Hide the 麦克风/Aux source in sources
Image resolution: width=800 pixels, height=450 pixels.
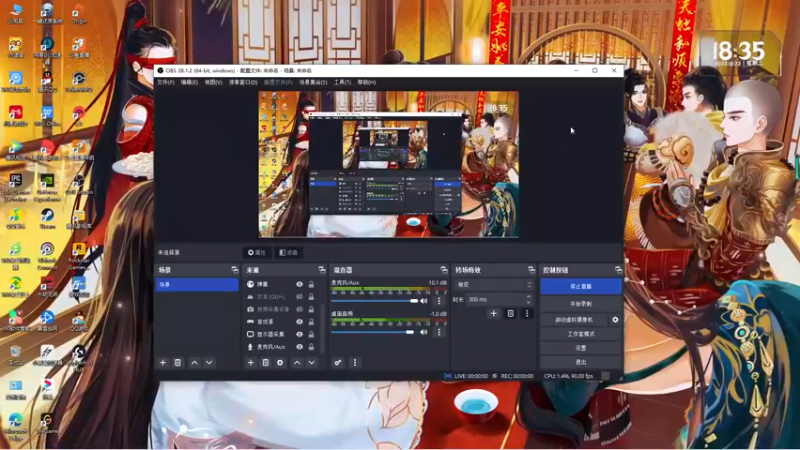pos(299,347)
